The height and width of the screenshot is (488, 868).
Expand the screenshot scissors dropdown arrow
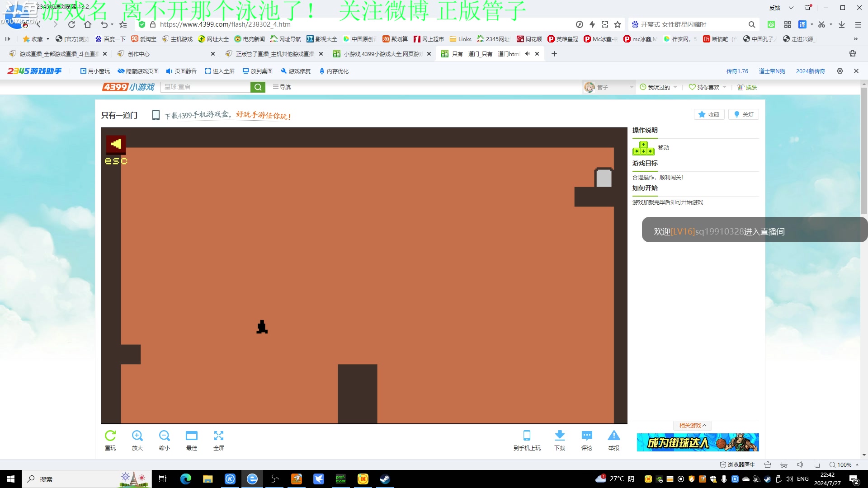831,24
